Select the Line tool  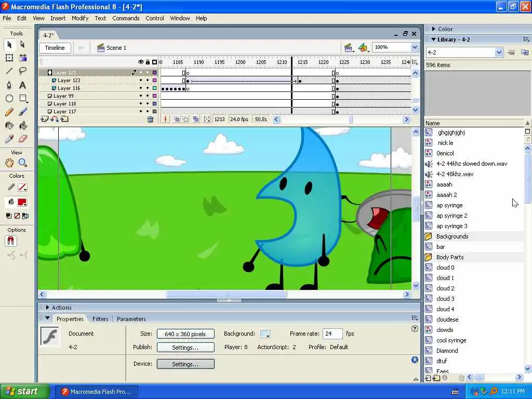coord(9,71)
